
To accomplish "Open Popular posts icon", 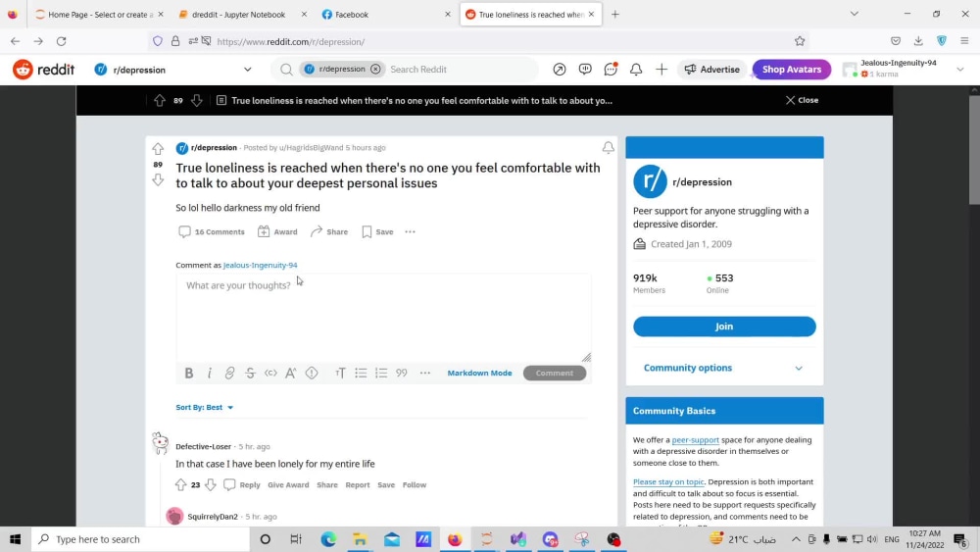I will coord(560,70).
